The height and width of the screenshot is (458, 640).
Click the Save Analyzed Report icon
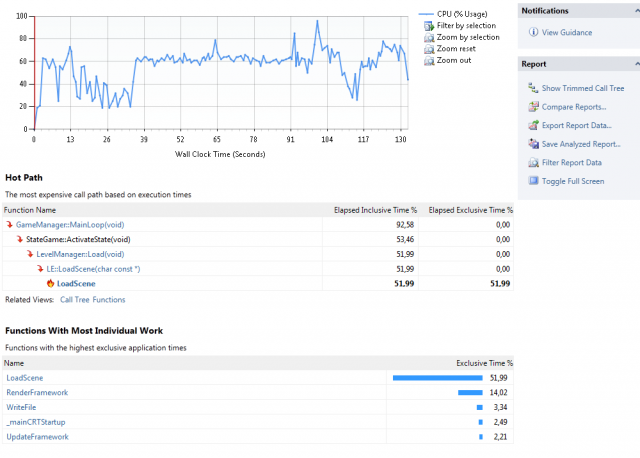click(x=532, y=144)
